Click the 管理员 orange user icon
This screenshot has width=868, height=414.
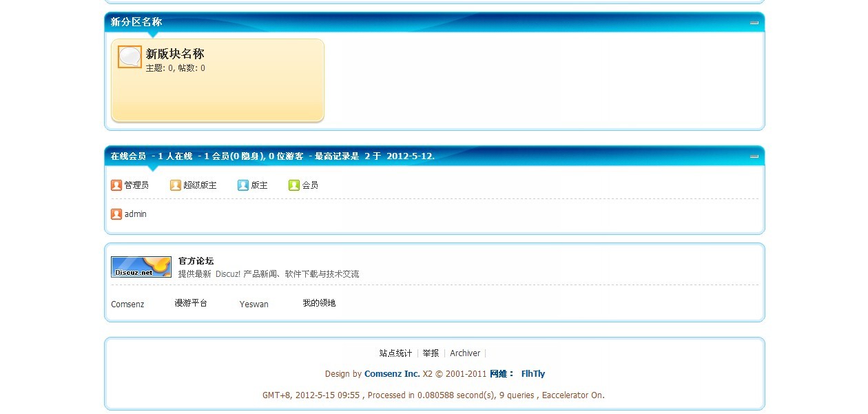(116, 185)
